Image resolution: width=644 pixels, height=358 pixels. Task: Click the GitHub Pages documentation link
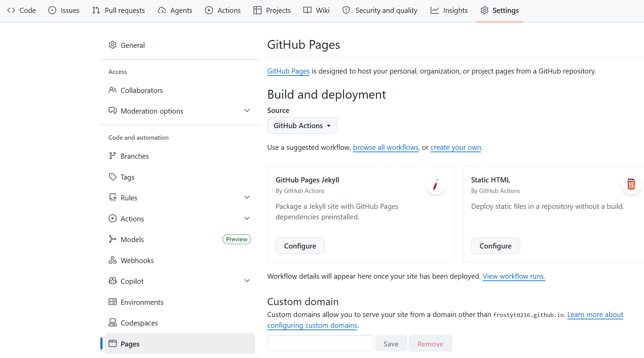pyautogui.click(x=288, y=71)
